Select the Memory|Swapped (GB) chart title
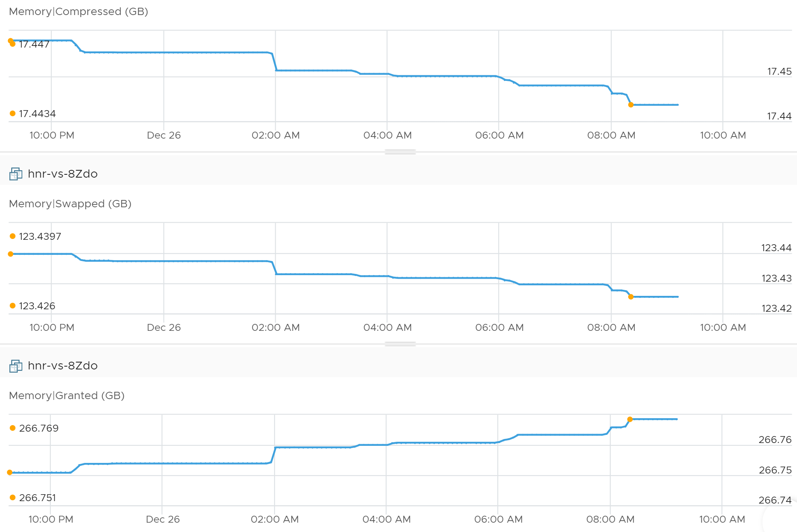797x532 pixels. click(x=70, y=204)
